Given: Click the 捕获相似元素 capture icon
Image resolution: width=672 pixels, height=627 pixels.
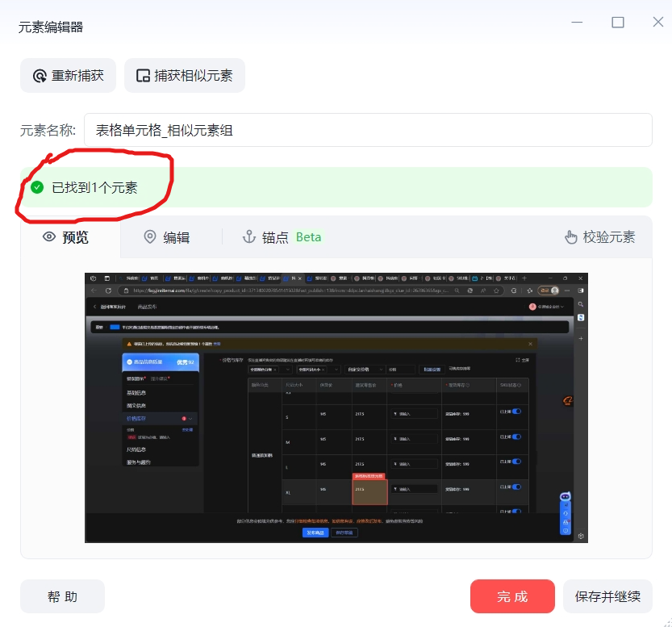Looking at the screenshot, I should tap(143, 76).
